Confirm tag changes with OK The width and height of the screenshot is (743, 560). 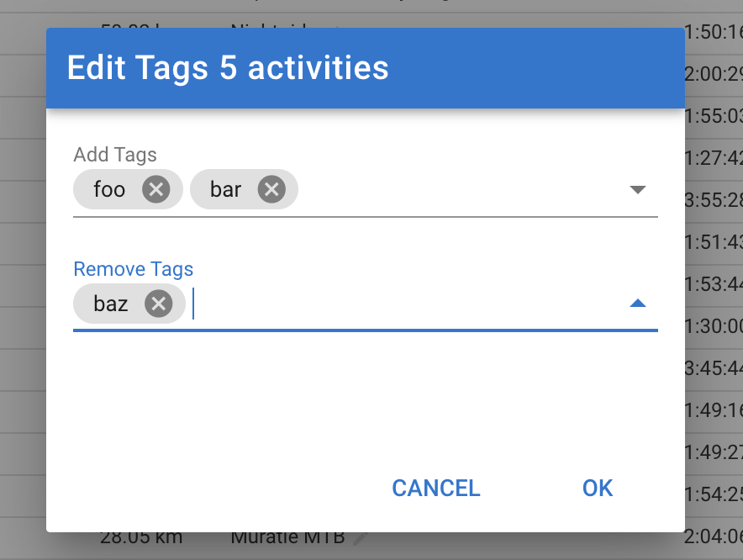pos(598,488)
